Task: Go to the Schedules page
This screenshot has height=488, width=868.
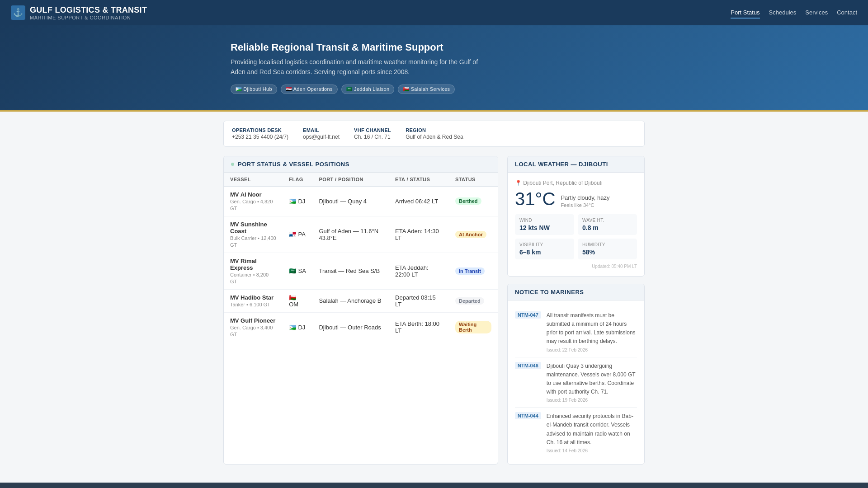Action: tap(782, 13)
